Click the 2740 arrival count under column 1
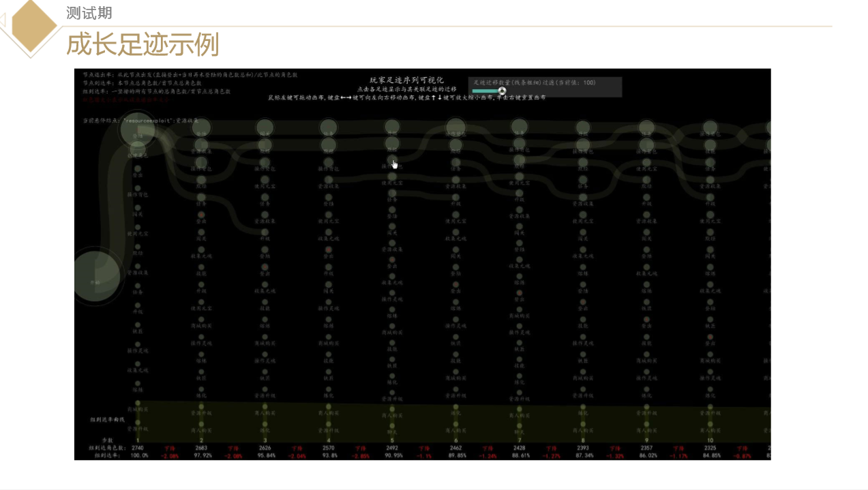The height and width of the screenshot is (490, 868). [x=138, y=448]
